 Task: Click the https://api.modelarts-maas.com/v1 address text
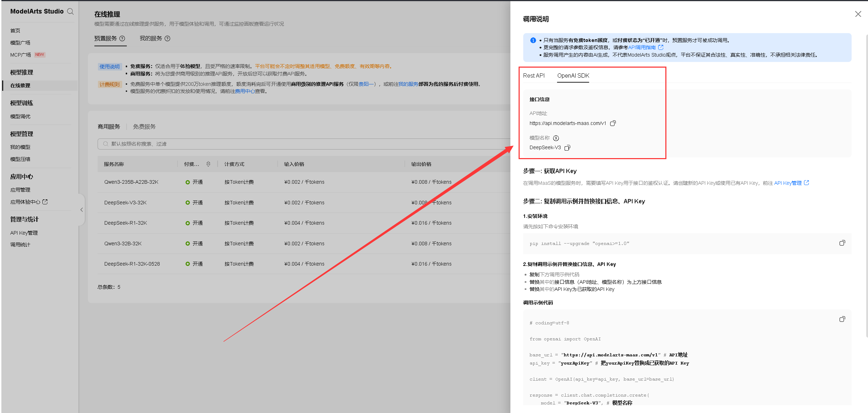(568, 123)
